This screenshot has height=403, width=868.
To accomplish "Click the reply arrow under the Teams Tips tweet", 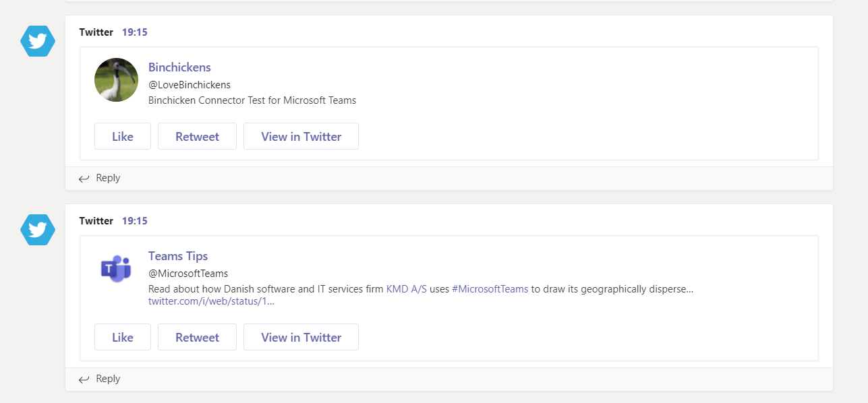I will pos(84,379).
